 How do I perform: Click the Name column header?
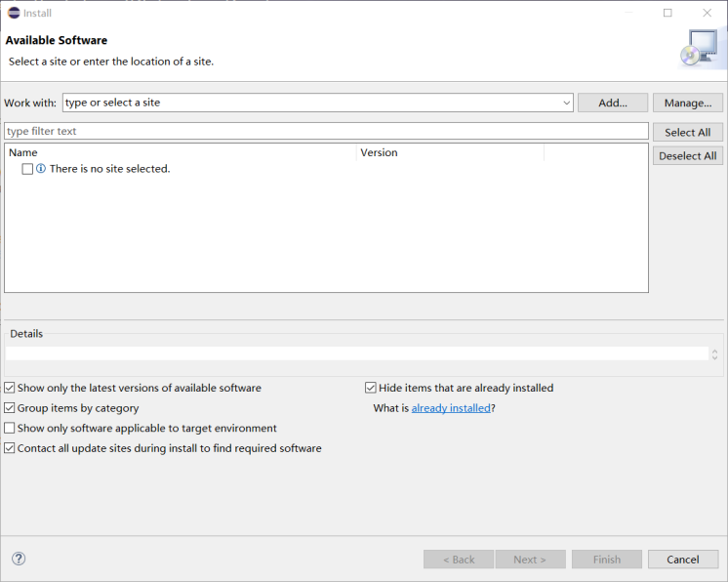point(182,152)
